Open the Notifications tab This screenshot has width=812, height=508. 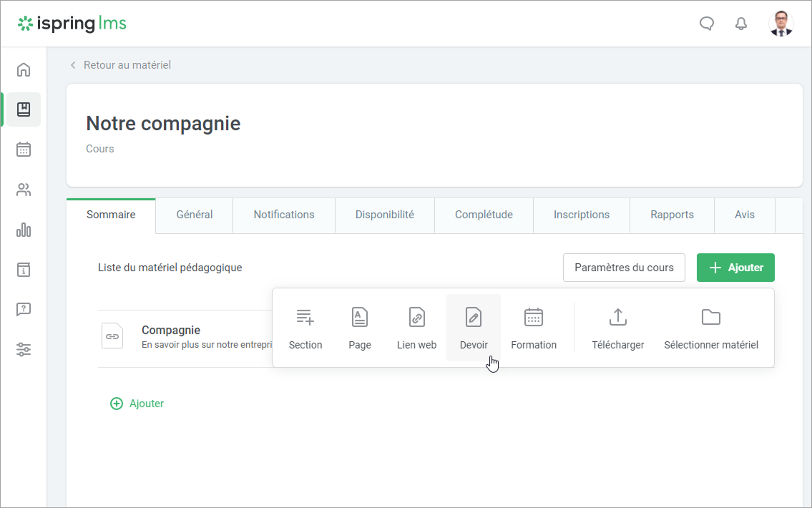tap(284, 215)
